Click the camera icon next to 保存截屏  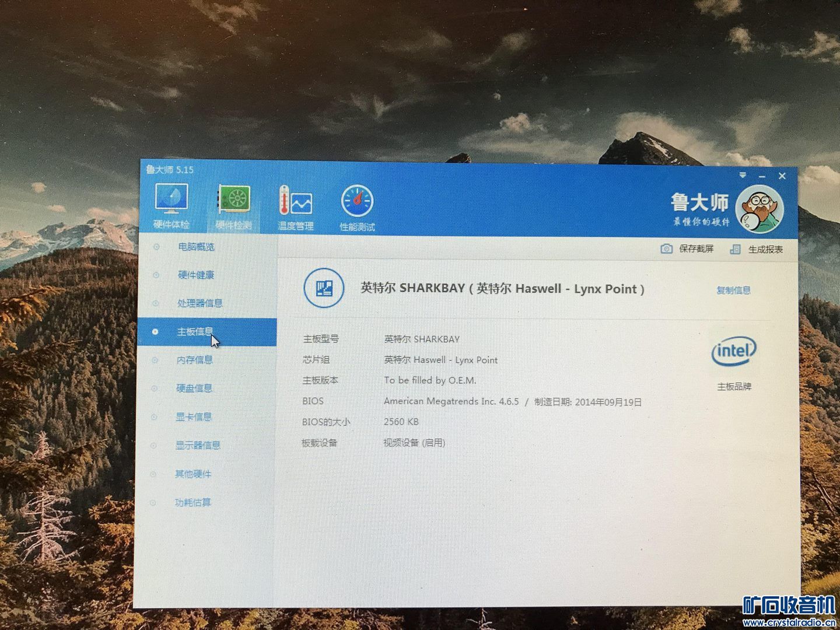(x=666, y=249)
